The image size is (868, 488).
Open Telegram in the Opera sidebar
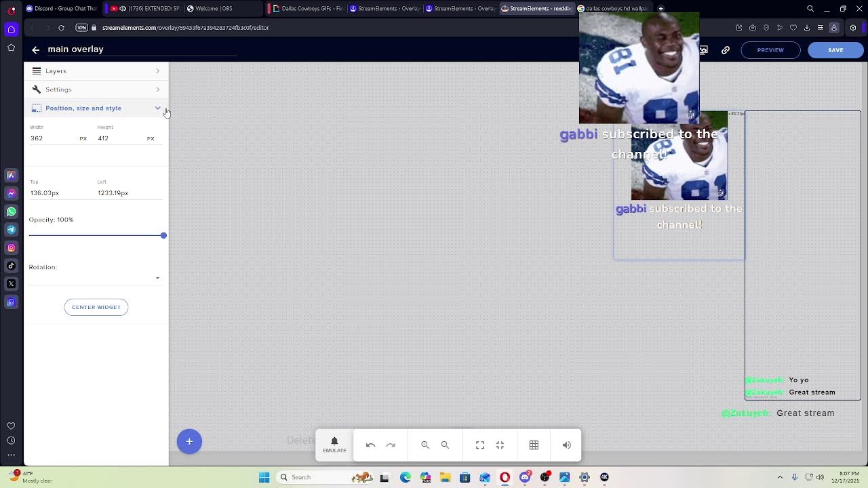click(x=11, y=230)
